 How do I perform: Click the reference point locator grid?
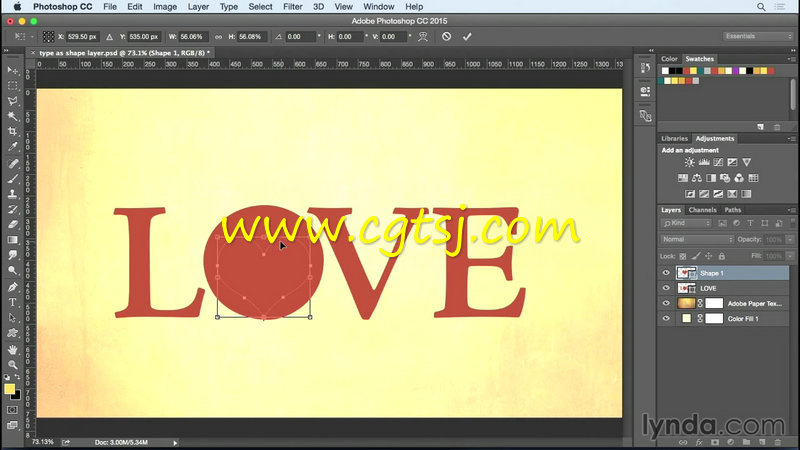tap(48, 37)
